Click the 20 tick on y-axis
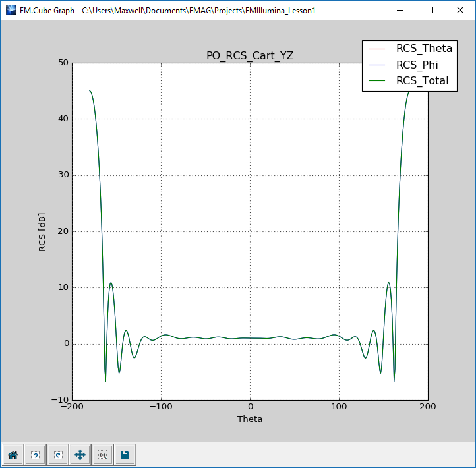The width and height of the screenshot is (476, 468). click(x=63, y=231)
